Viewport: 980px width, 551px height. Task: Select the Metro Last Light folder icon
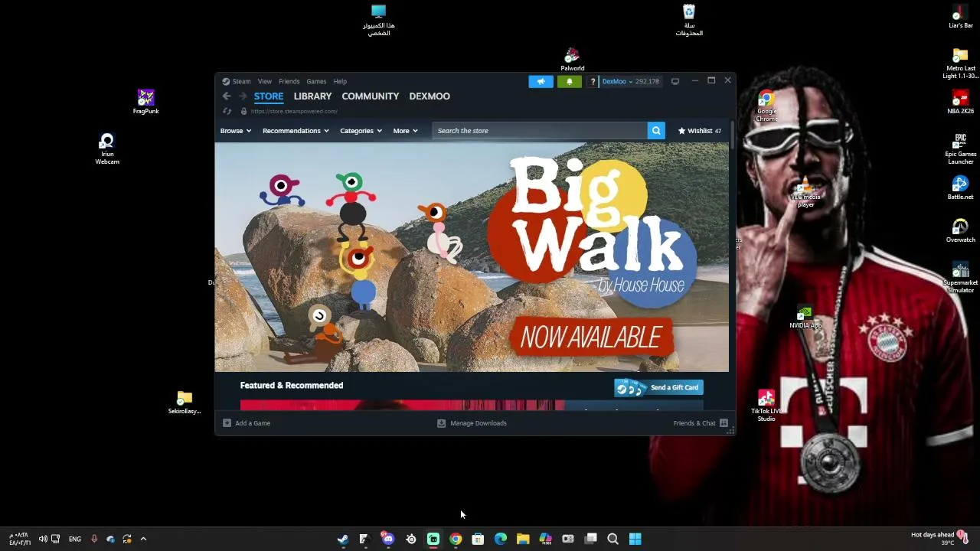click(x=960, y=64)
